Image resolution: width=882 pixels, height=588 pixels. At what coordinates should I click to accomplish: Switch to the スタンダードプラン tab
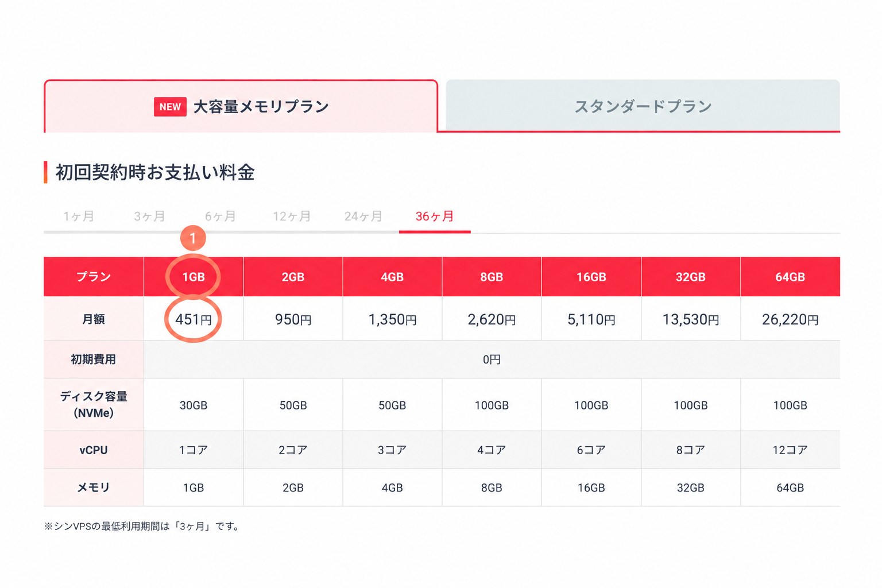click(x=643, y=106)
